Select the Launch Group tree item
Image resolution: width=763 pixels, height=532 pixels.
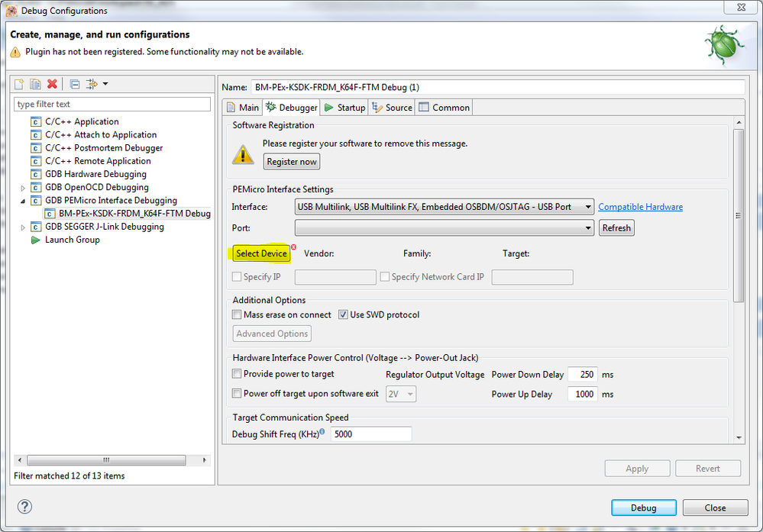pyautogui.click(x=72, y=240)
